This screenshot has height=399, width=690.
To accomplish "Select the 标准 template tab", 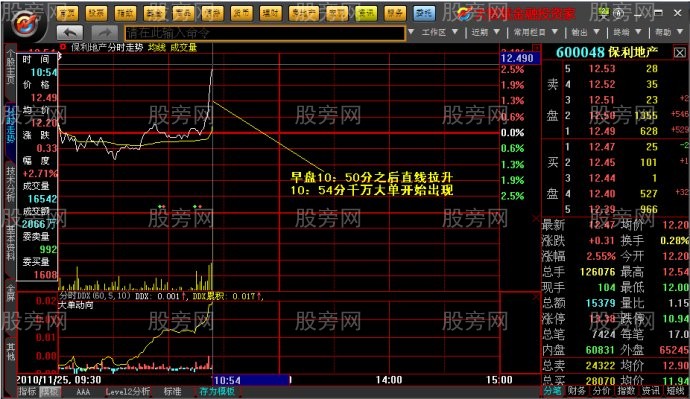I will tap(172, 391).
